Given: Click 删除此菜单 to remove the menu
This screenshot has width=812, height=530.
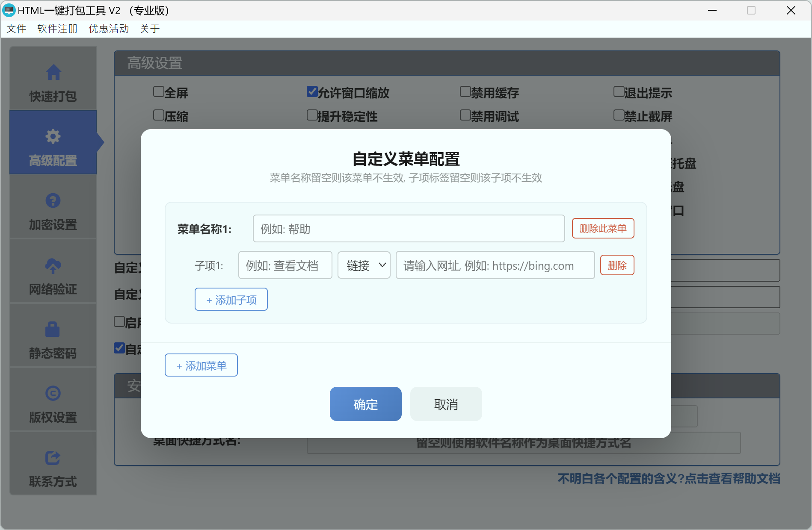Looking at the screenshot, I should 603,228.
